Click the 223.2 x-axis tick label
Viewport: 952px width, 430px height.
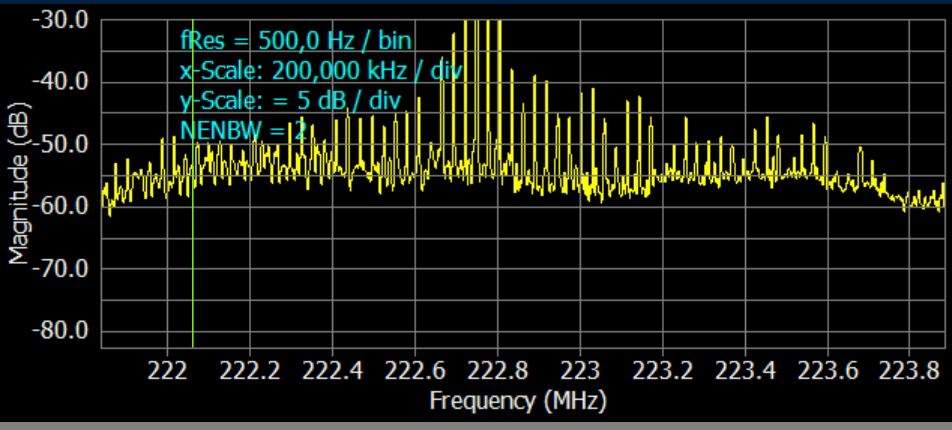click(x=663, y=372)
